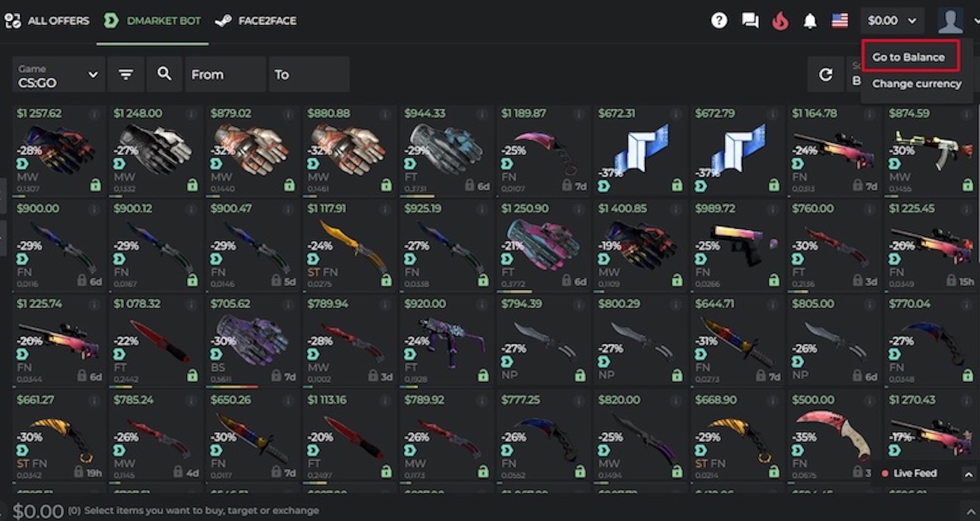Click the US flag language icon

[x=840, y=21]
